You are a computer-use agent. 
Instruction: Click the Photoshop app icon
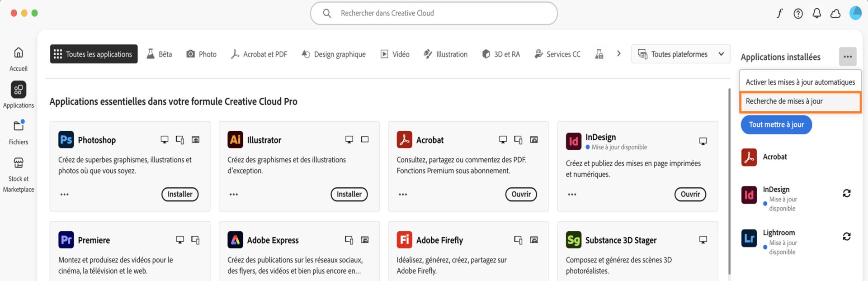pos(66,140)
